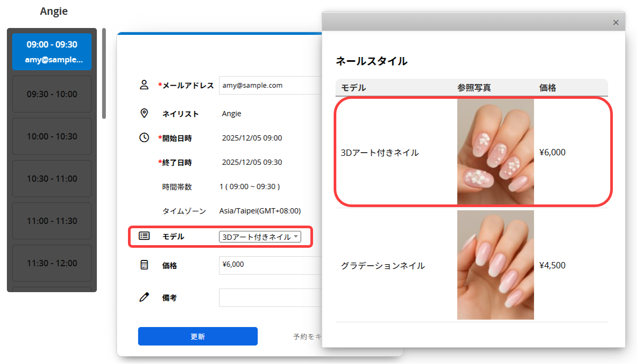
Task: Click the location pin icon beside ネイリスト
Action: pyautogui.click(x=144, y=114)
